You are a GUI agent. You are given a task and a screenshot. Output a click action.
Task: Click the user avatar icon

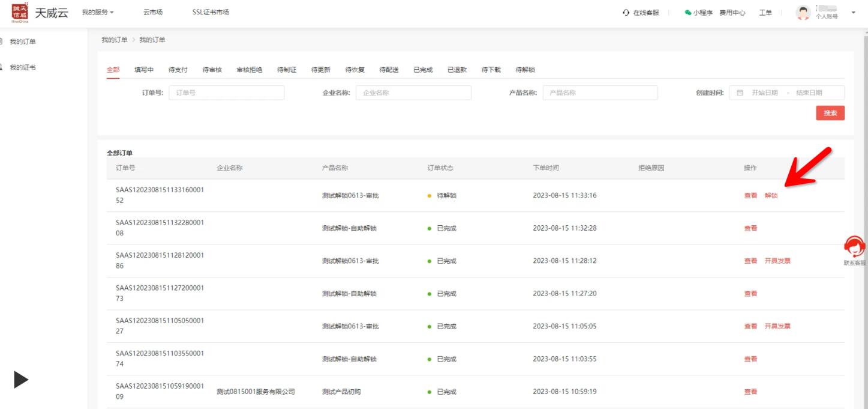pyautogui.click(x=803, y=13)
